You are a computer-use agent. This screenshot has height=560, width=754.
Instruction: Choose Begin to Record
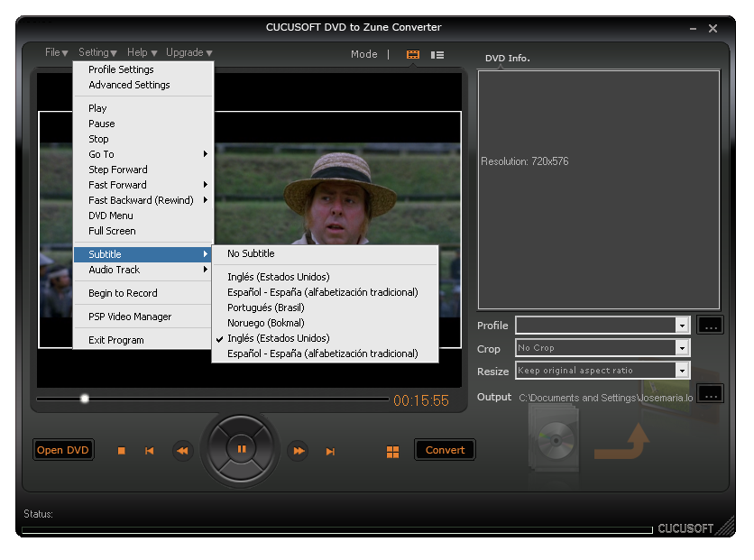point(143,293)
